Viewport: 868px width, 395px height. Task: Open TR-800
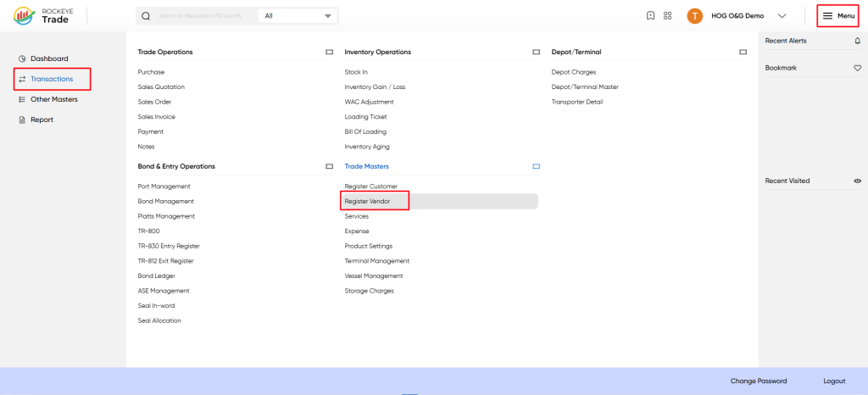point(149,231)
